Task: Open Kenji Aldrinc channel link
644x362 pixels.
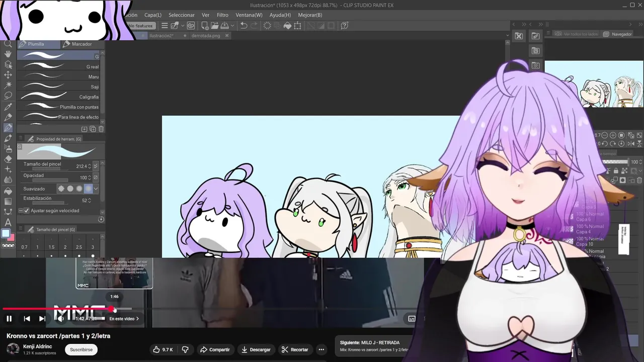Action: tap(38, 346)
